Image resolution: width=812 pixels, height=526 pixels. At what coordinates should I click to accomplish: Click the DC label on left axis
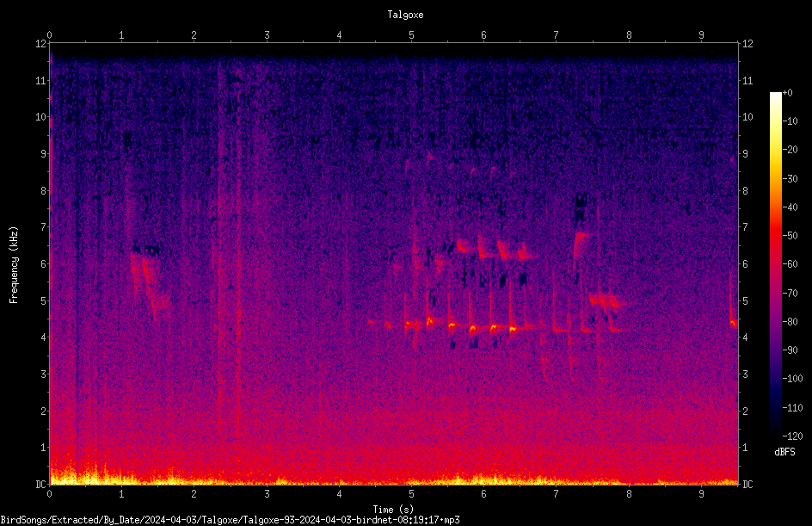point(41,484)
